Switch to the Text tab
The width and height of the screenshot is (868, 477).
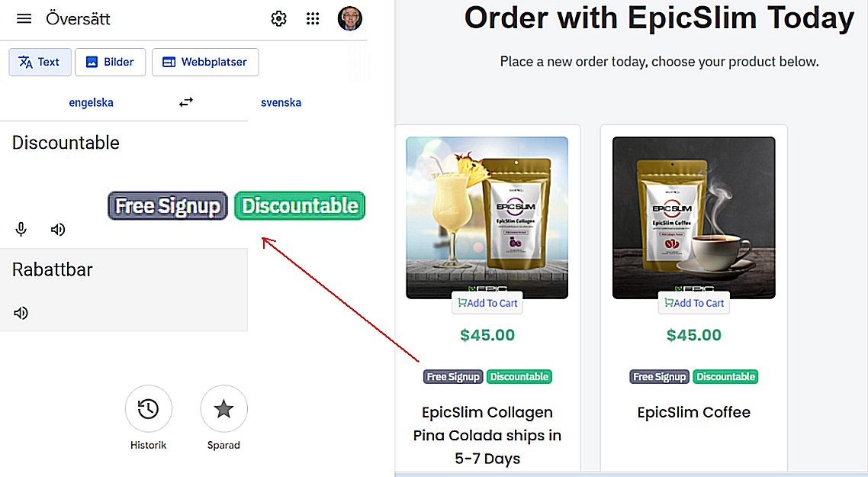tap(40, 62)
